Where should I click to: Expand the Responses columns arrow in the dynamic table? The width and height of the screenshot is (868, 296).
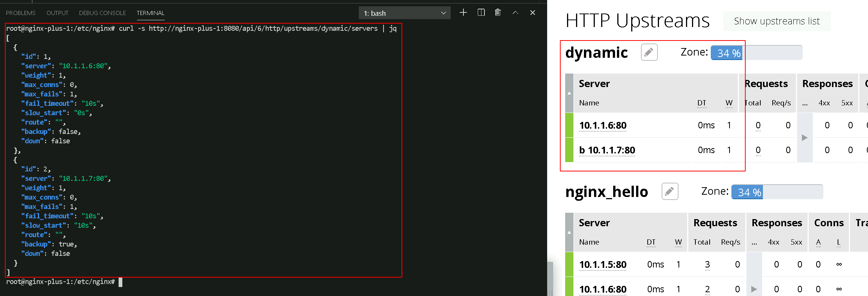(x=805, y=138)
